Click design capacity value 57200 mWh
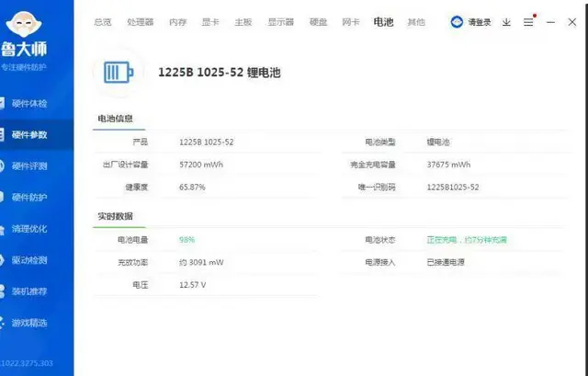Viewport: 588px width, 376px height. tap(201, 165)
